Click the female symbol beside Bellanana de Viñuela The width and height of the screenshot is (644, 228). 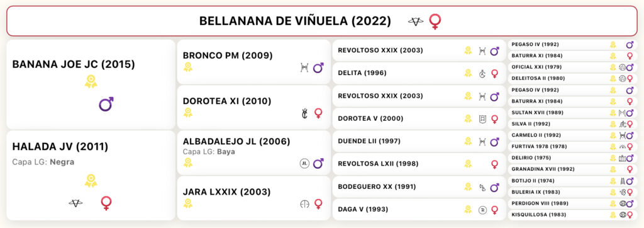[x=435, y=21]
